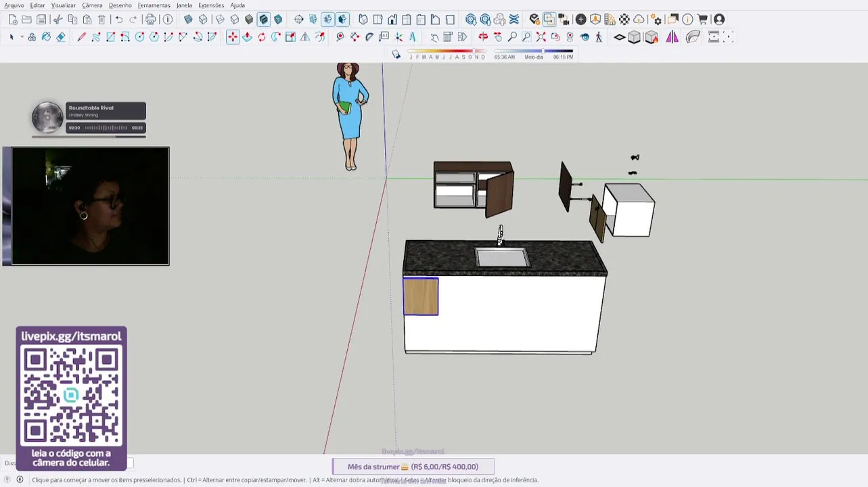Select the Rectangle tool

[x=110, y=37]
